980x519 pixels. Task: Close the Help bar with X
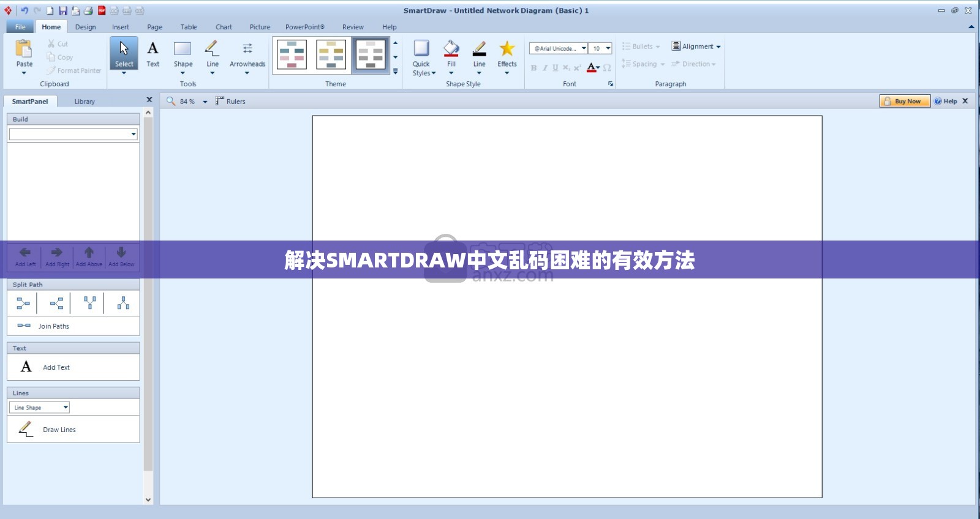(965, 101)
